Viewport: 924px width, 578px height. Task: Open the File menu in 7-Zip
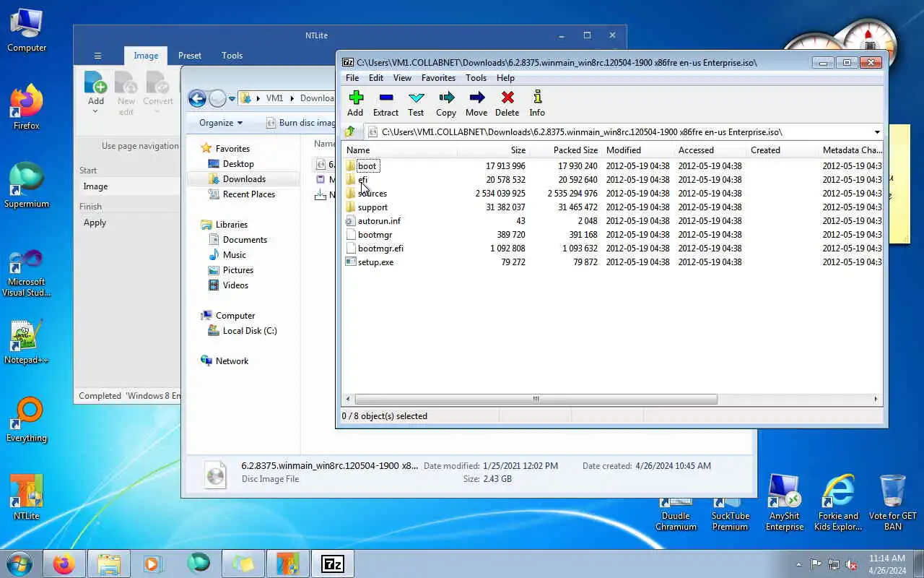[352, 78]
